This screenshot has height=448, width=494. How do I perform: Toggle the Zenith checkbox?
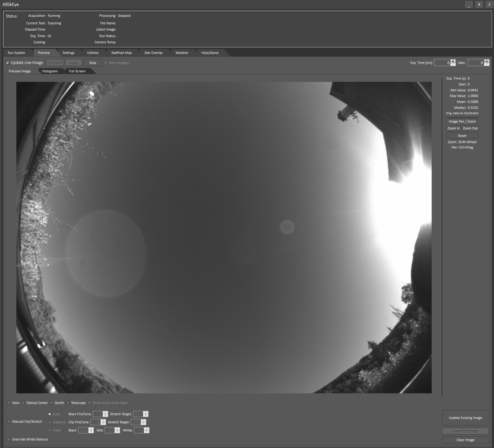[52, 403]
